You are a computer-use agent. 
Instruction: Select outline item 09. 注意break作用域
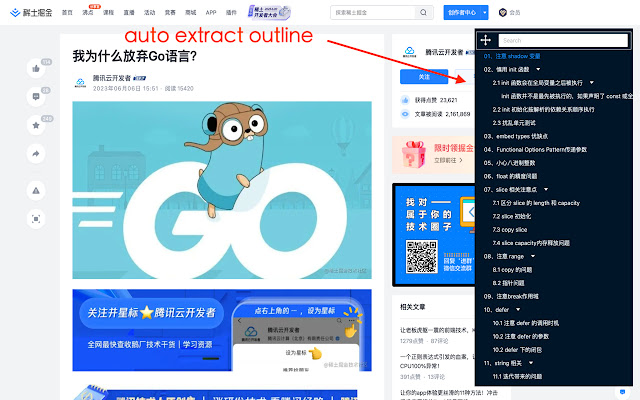pos(511,296)
